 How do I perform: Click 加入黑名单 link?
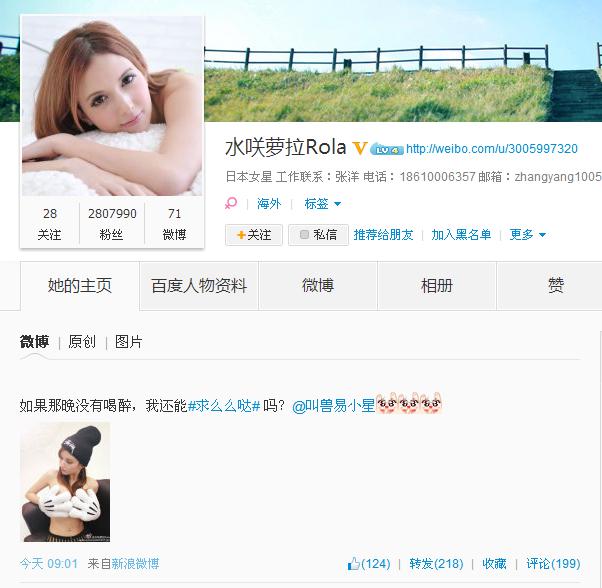(461, 235)
